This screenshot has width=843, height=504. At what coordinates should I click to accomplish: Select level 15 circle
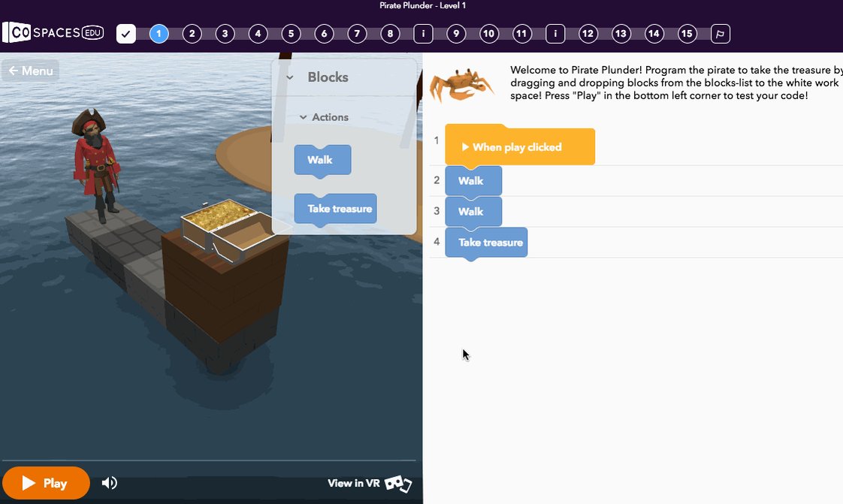687,34
